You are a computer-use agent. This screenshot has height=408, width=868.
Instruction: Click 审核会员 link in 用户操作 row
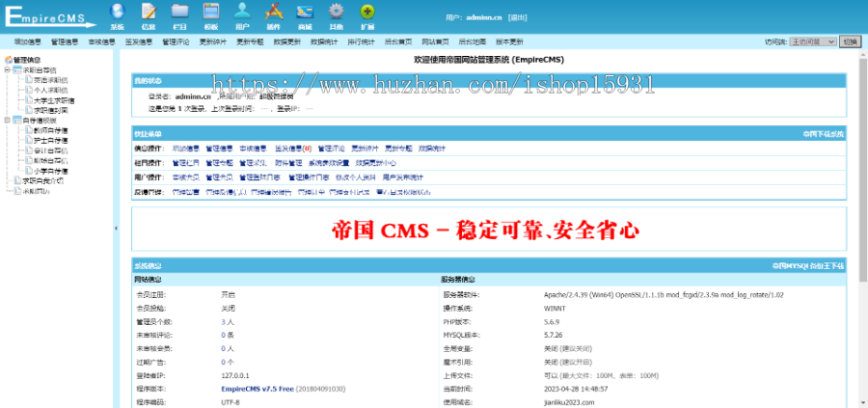pyautogui.click(x=186, y=177)
